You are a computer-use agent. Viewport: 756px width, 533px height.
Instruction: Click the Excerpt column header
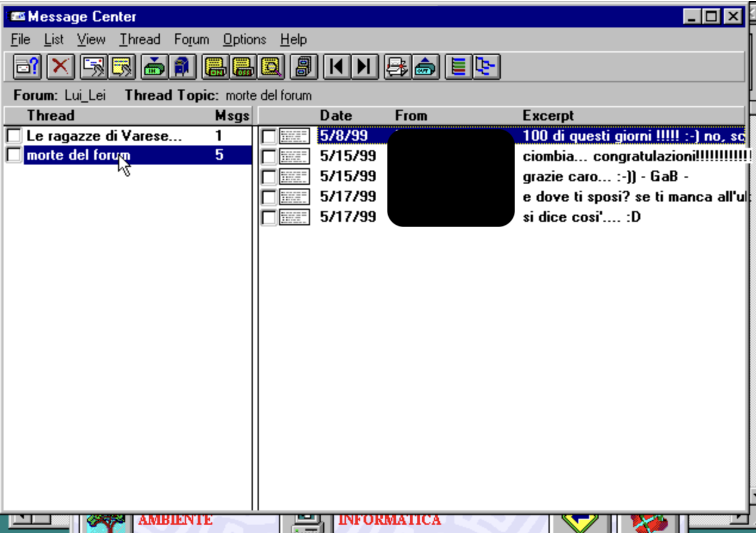click(548, 115)
